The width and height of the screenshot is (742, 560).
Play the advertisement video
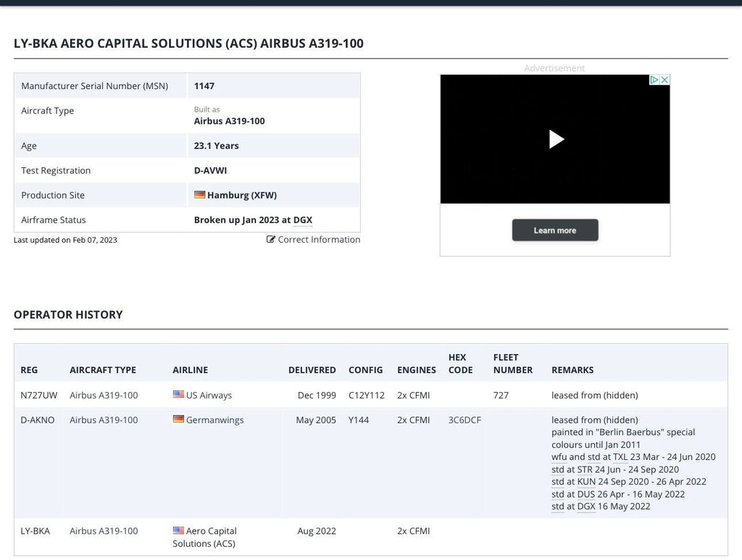point(556,140)
